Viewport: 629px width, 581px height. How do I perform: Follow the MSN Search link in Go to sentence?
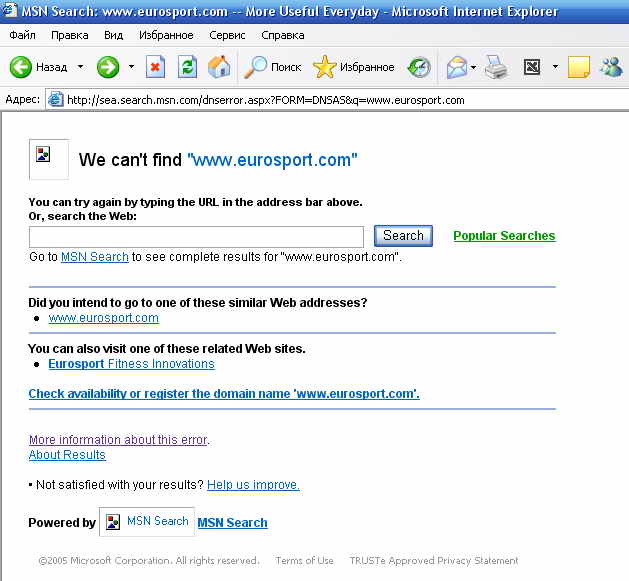(95, 257)
